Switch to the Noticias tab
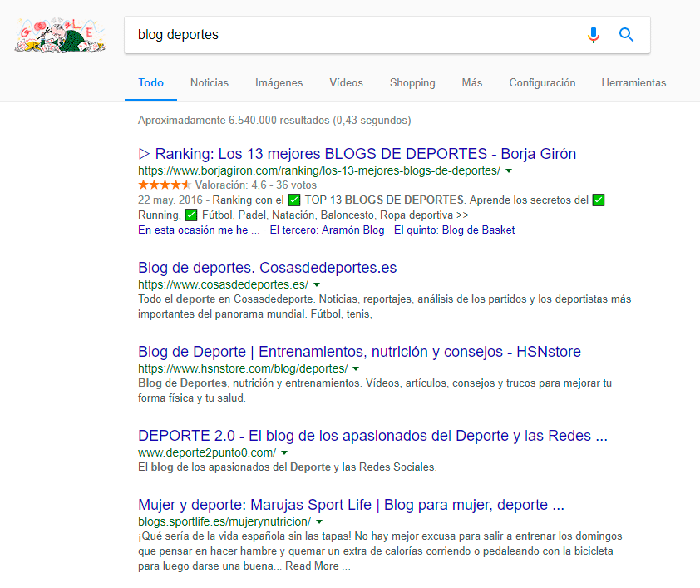The image size is (700, 588). coord(210,83)
